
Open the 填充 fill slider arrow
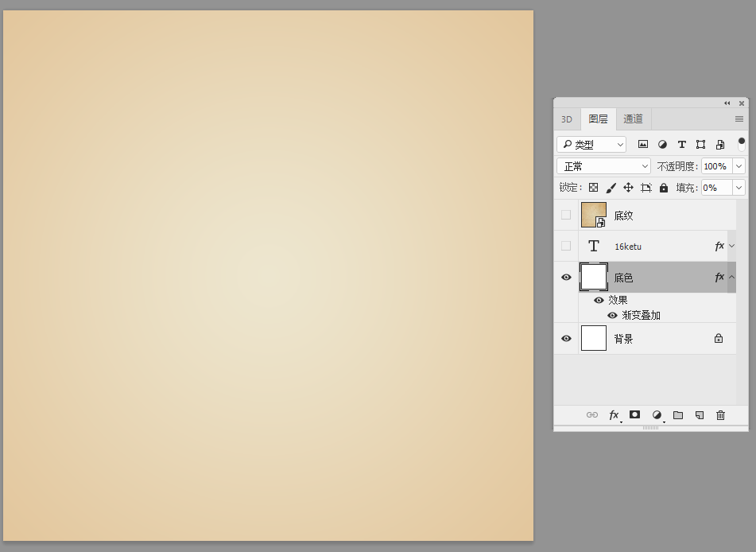click(739, 188)
